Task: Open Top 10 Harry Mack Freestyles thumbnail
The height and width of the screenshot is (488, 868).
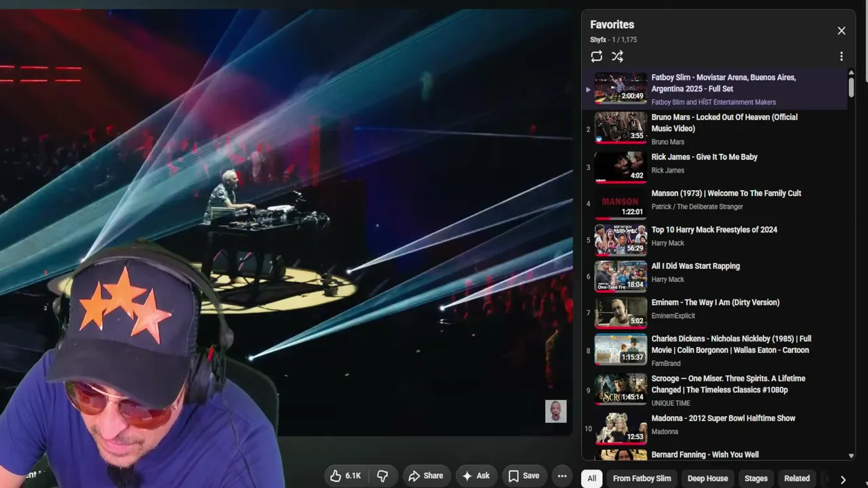Action: (x=620, y=241)
